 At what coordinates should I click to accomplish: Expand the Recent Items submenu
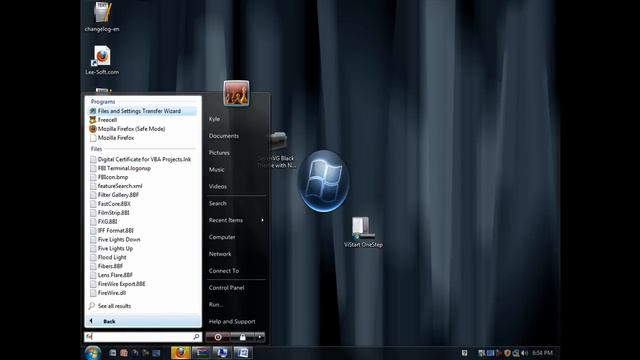[236, 220]
